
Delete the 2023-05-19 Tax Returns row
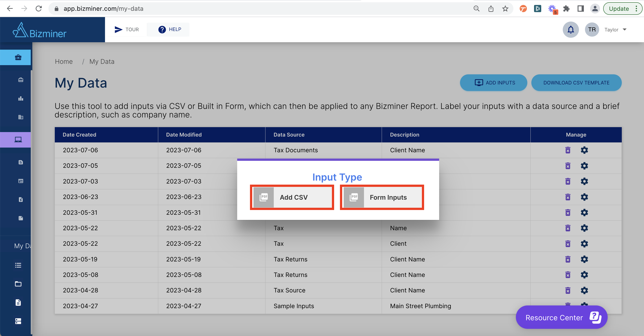[568, 259]
